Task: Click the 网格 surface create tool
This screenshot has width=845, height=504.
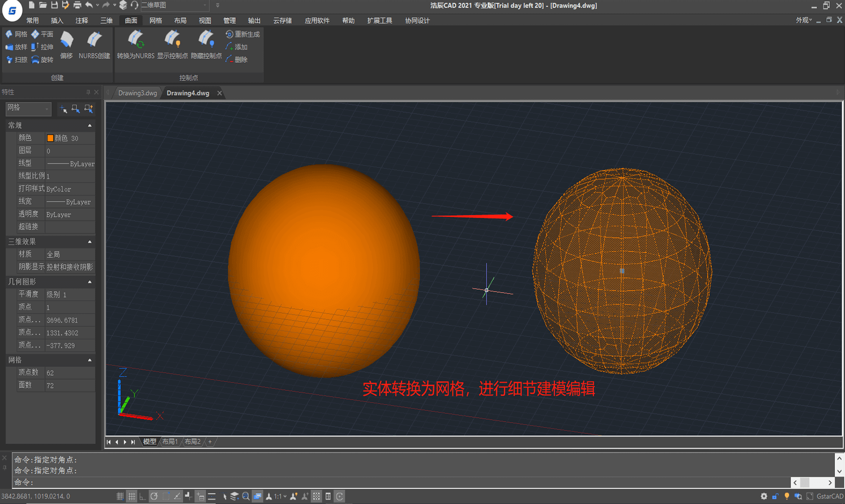Action: pyautogui.click(x=16, y=34)
